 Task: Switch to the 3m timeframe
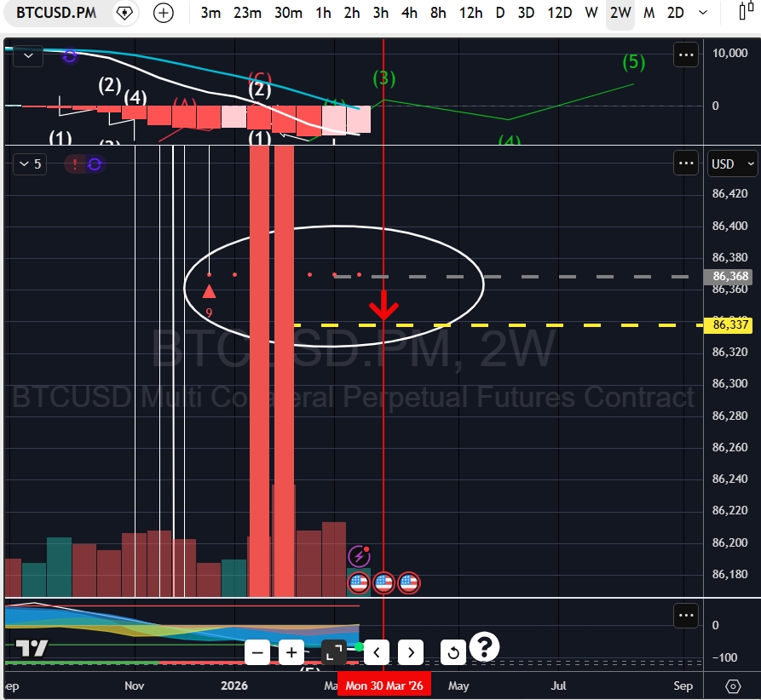(210, 13)
